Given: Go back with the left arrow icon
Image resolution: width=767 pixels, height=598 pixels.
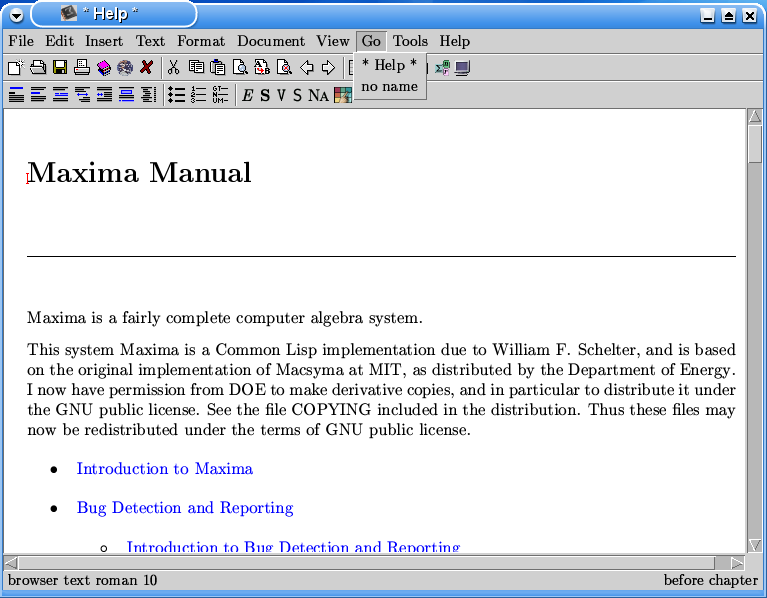Looking at the screenshot, I should click(x=307, y=67).
